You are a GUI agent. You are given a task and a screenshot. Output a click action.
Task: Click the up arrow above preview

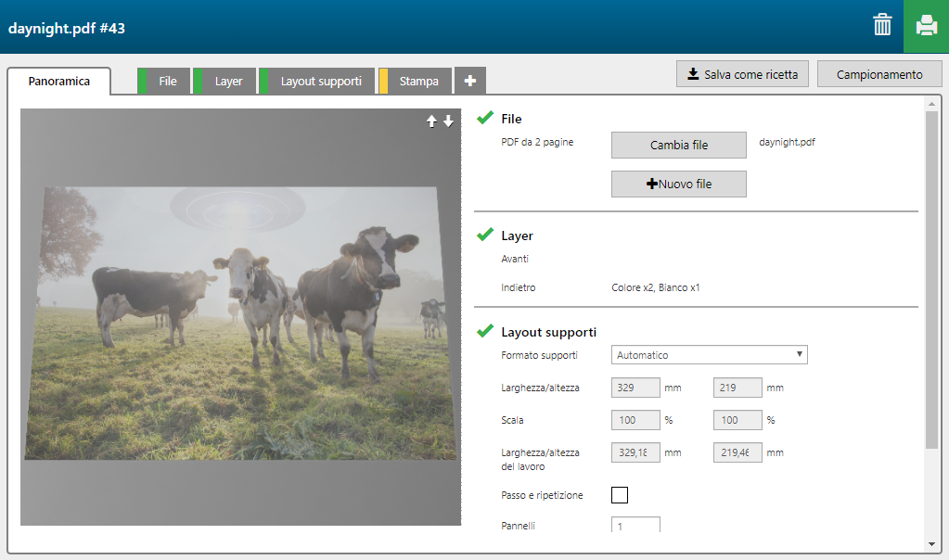pos(431,121)
